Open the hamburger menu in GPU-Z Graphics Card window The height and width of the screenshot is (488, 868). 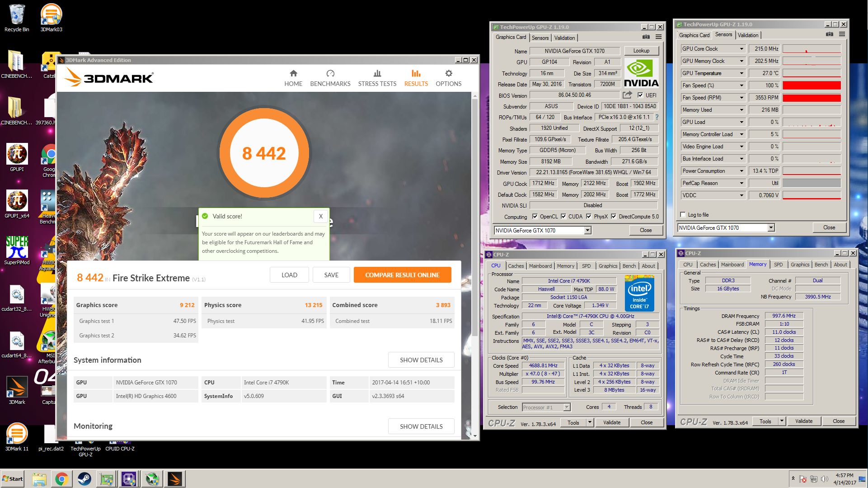659,37
